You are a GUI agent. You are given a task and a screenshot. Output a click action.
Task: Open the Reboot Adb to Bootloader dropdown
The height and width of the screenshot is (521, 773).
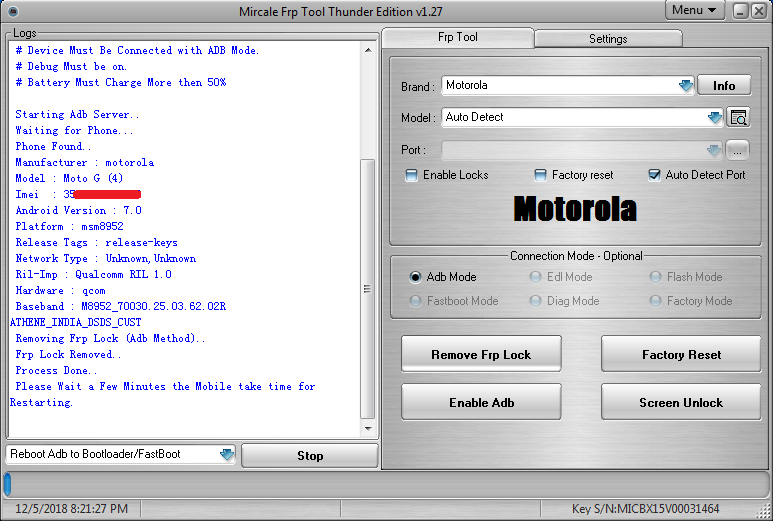[226, 454]
